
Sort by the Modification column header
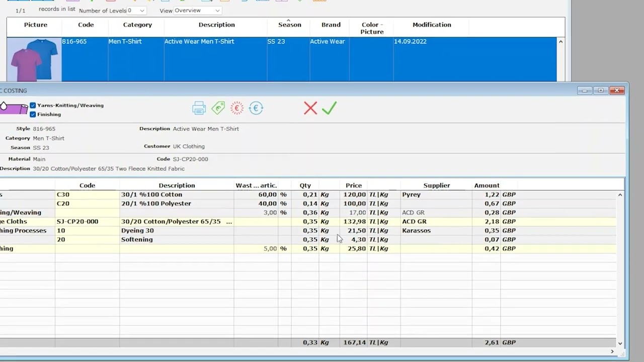point(432,25)
